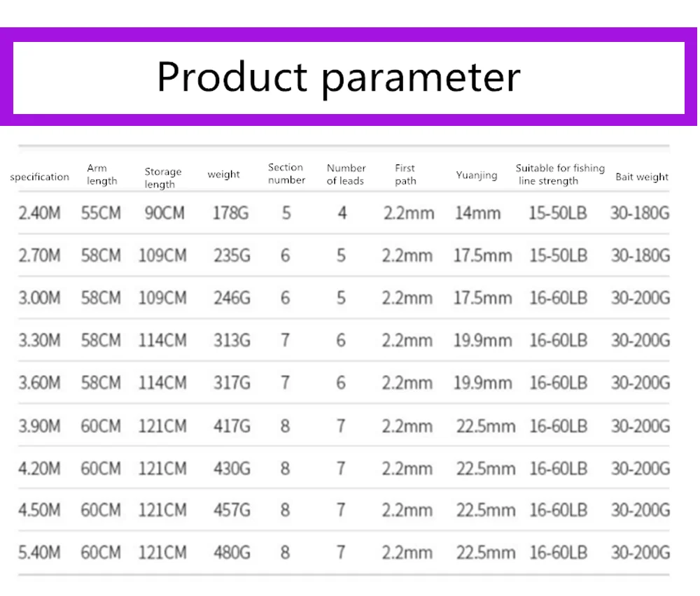
Task: Select the 480G weight value
Action: coord(231,553)
